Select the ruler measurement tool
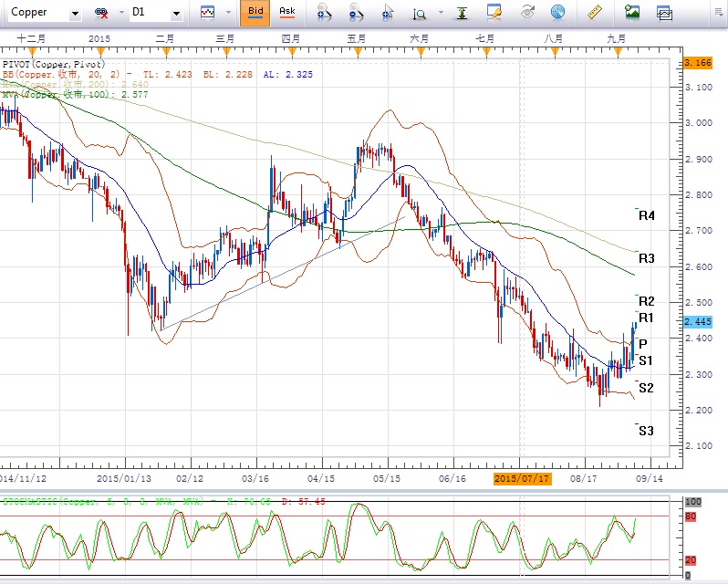728x584 pixels. click(x=598, y=13)
